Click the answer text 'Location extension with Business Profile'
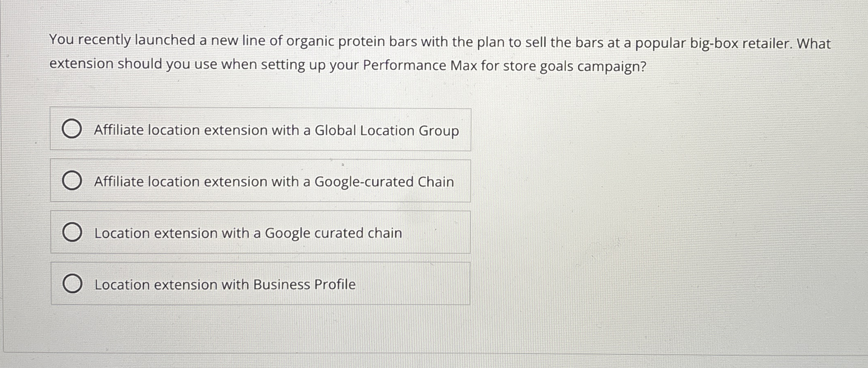 point(225,284)
